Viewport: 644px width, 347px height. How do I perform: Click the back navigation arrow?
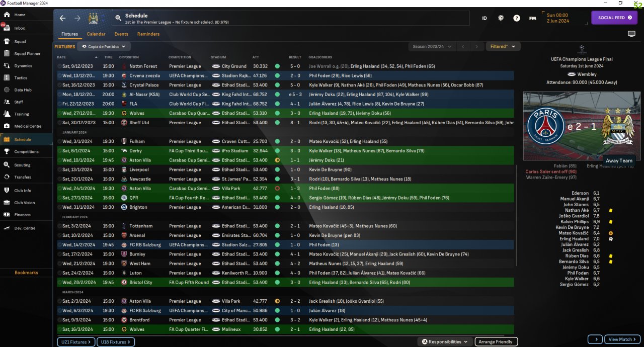click(x=62, y=18)
